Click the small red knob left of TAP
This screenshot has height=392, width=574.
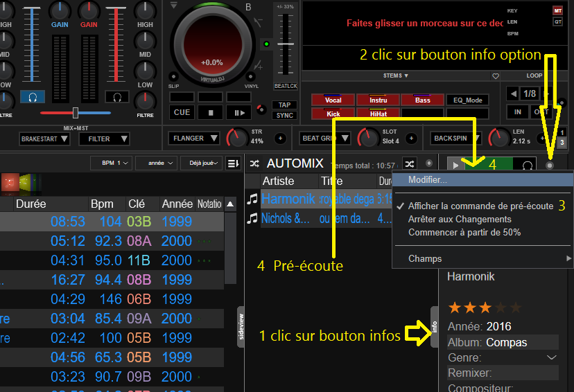[261, 109]
